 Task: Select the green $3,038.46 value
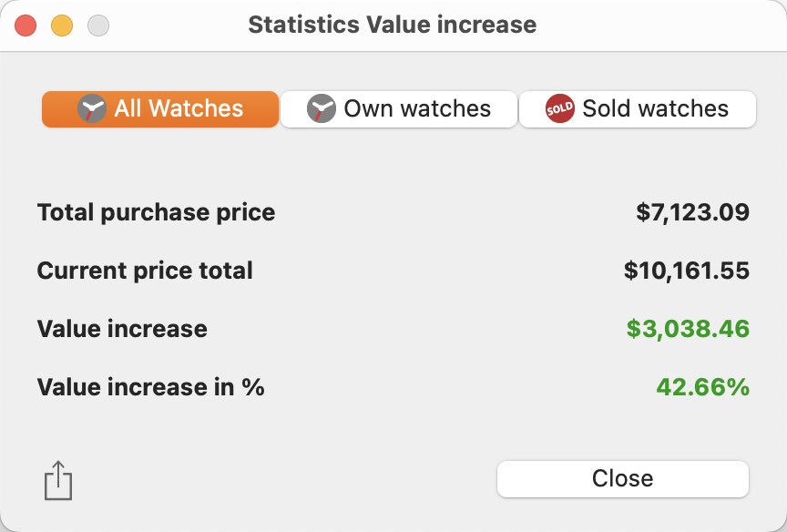(x=688, y=329)
